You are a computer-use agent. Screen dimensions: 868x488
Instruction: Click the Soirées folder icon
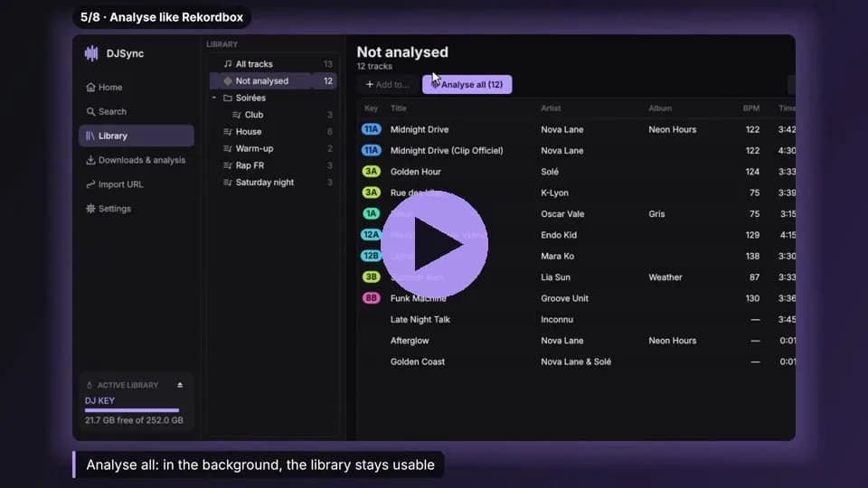(x=228, y=98)
